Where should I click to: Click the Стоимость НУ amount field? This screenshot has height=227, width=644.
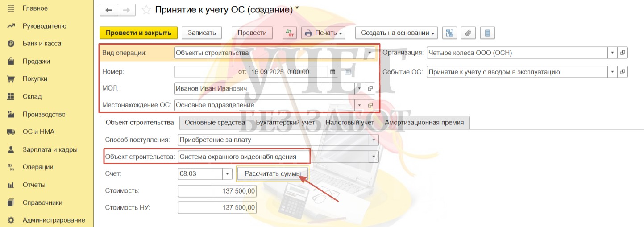tap(217, 208)
